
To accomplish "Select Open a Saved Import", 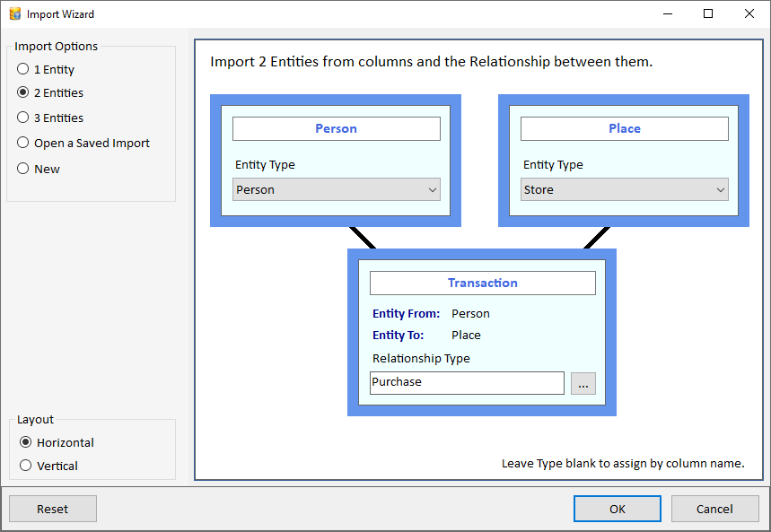I will (x=23, y=142).
